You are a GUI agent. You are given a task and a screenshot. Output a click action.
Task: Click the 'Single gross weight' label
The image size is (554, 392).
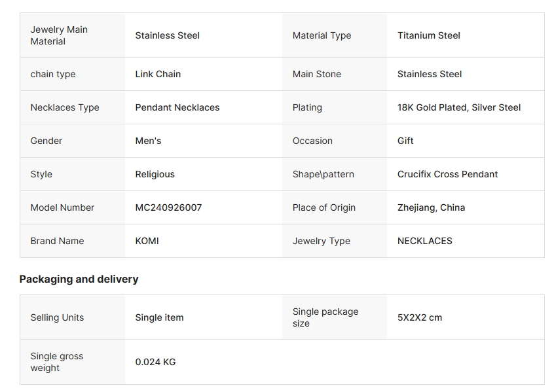(x=57, y=362)
